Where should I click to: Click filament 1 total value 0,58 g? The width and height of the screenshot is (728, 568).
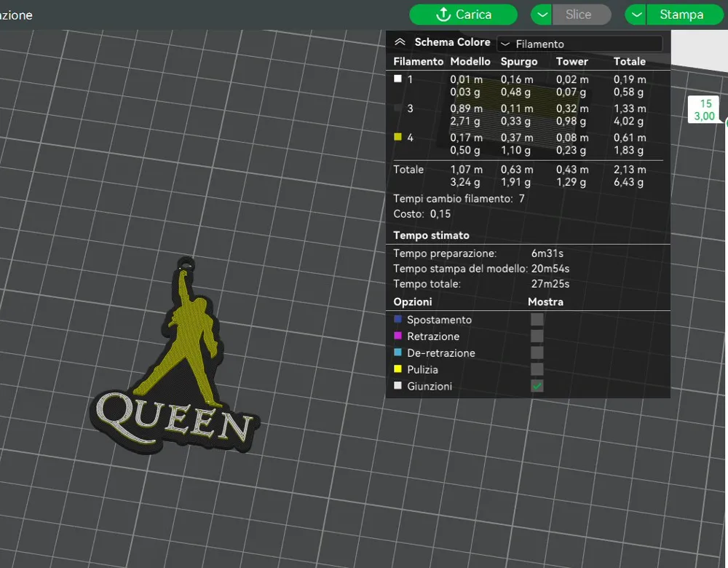point(628,92)
